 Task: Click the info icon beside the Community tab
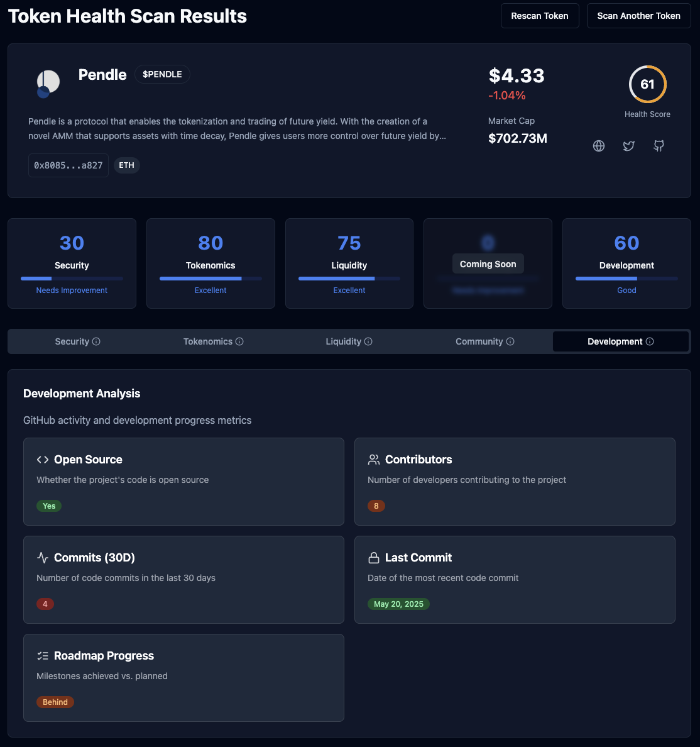pos(510,341)
